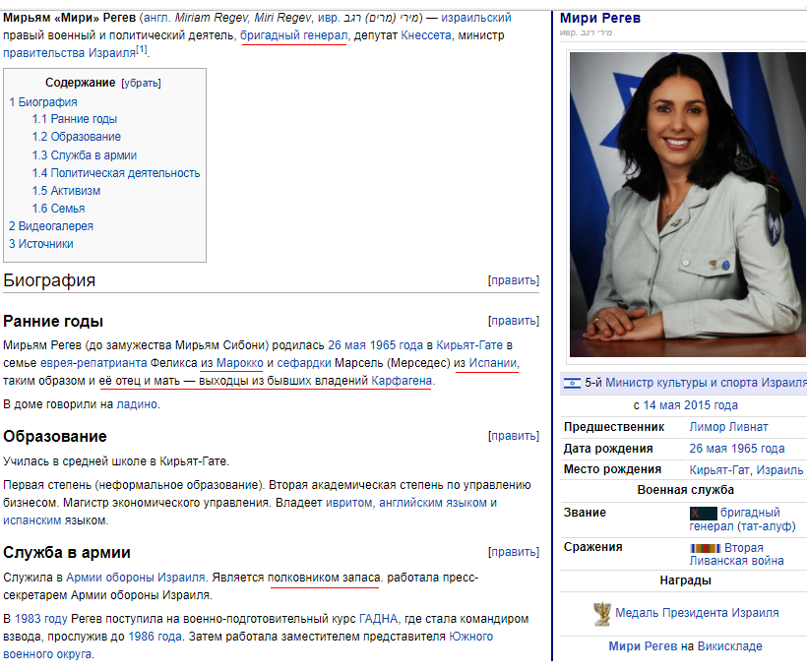Open the ГАДНА link
The width and height of the screenshot is (807, 672).
coord(378,619)
